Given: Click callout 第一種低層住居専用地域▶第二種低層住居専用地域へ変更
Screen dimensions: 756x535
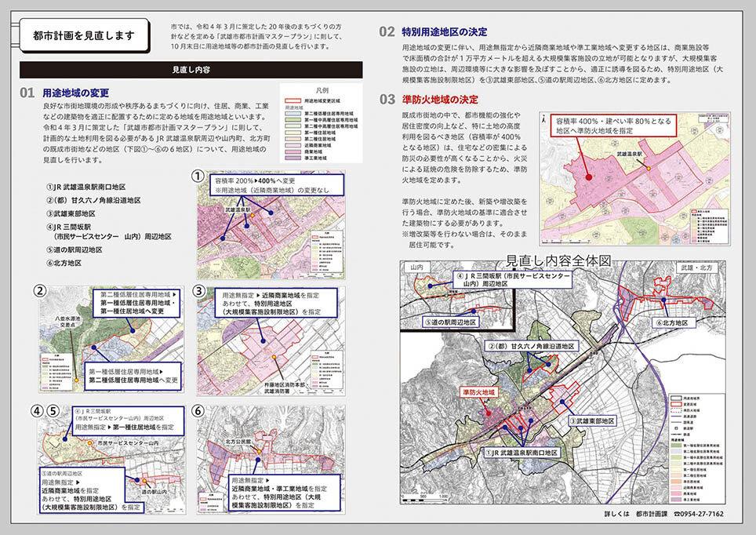Looking at the screenshot, I should tap(133, 376).
